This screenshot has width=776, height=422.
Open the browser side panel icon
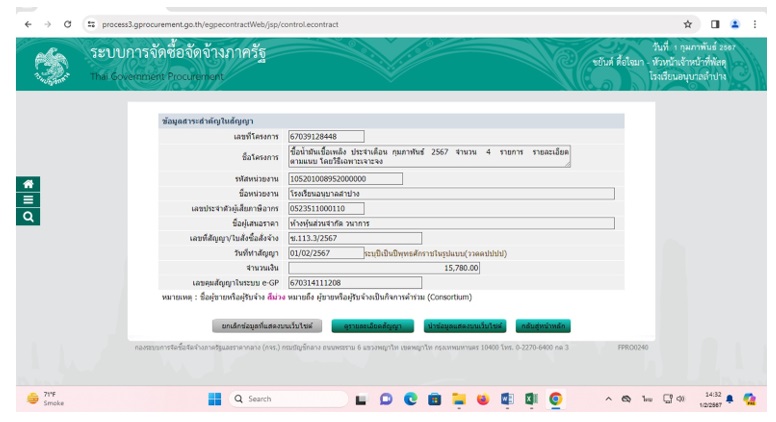(715, 24)
